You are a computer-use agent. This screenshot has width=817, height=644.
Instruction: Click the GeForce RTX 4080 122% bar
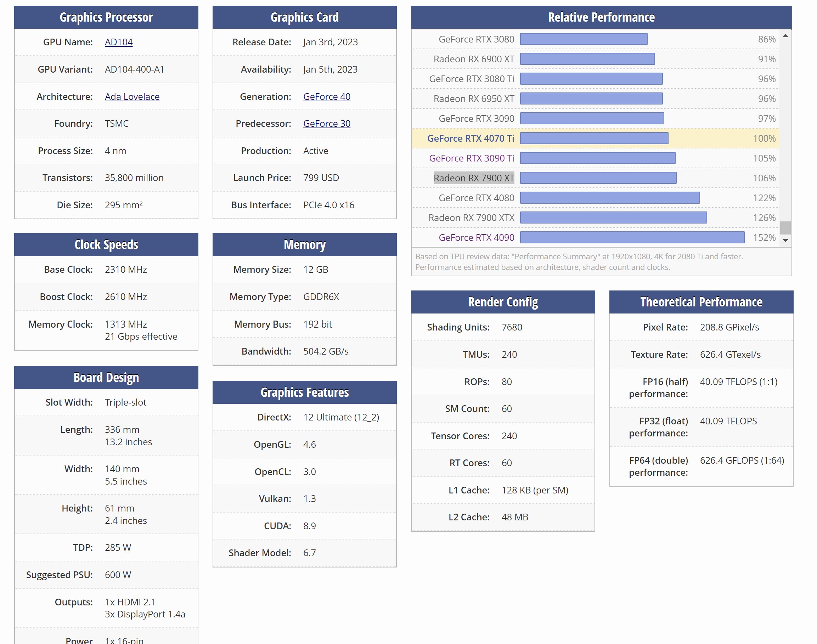610,198
